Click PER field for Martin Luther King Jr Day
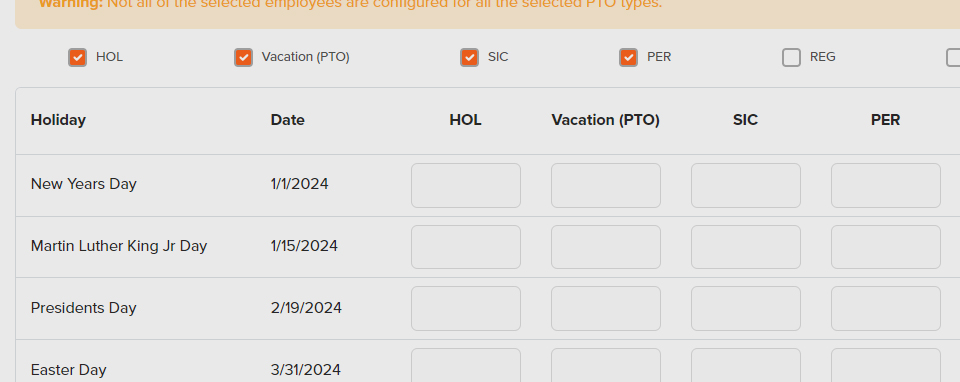The width and height of the screenshot is (960, 382). [886, 247]
